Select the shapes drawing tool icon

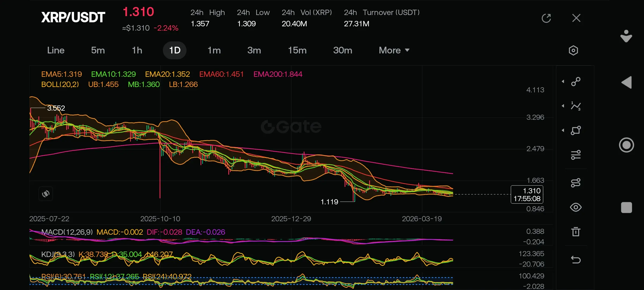(576, 130)
